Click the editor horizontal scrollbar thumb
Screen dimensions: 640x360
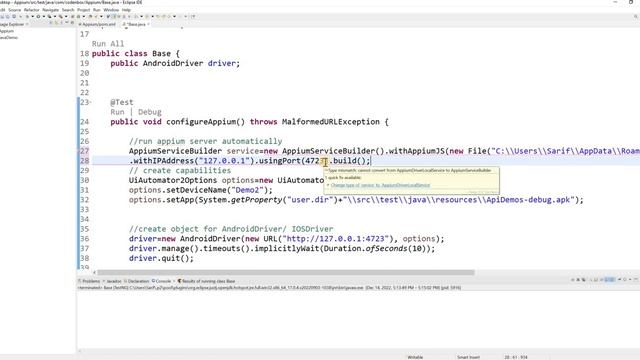[x=286, y=272]
